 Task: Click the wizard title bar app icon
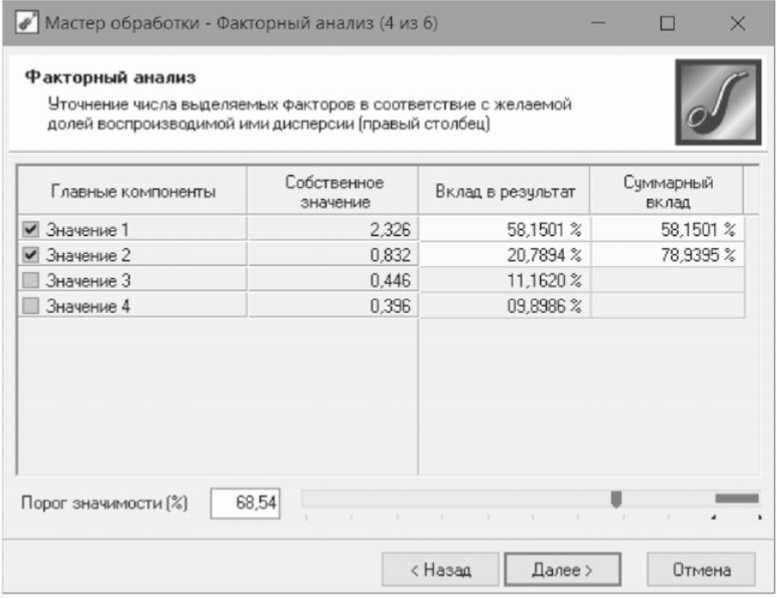(x=27, y=23)
